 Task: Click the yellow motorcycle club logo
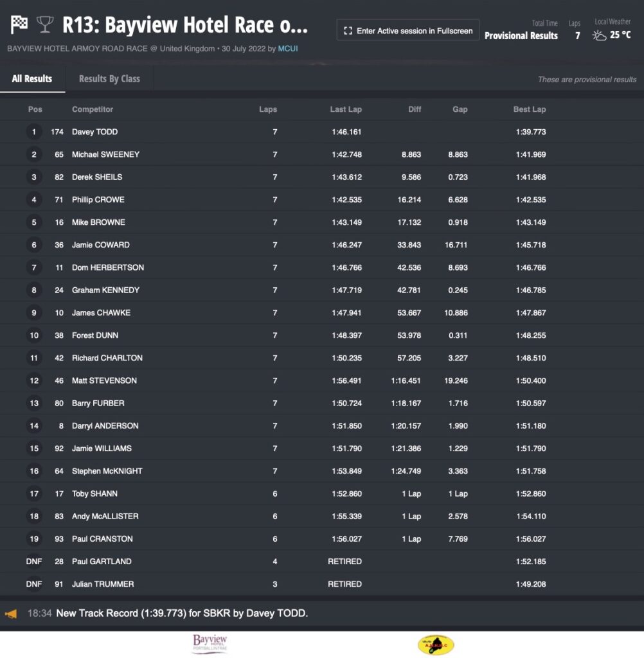click(436, 645)
